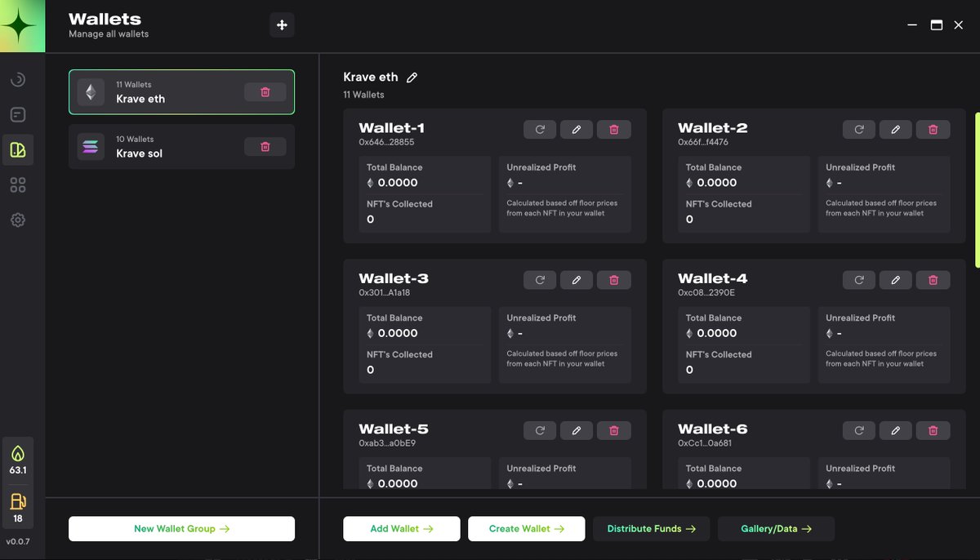Select the Wallets icon in sidebar
Image resolution: width=980 pixels, height=560 pixels.
[18, 150]
